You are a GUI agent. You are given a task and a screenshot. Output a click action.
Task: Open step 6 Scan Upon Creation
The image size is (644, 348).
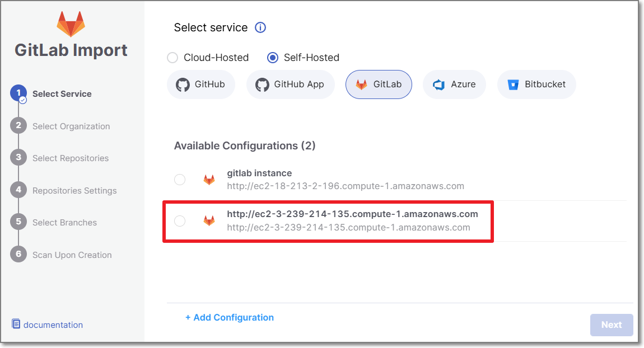click(x=72, y=255)
